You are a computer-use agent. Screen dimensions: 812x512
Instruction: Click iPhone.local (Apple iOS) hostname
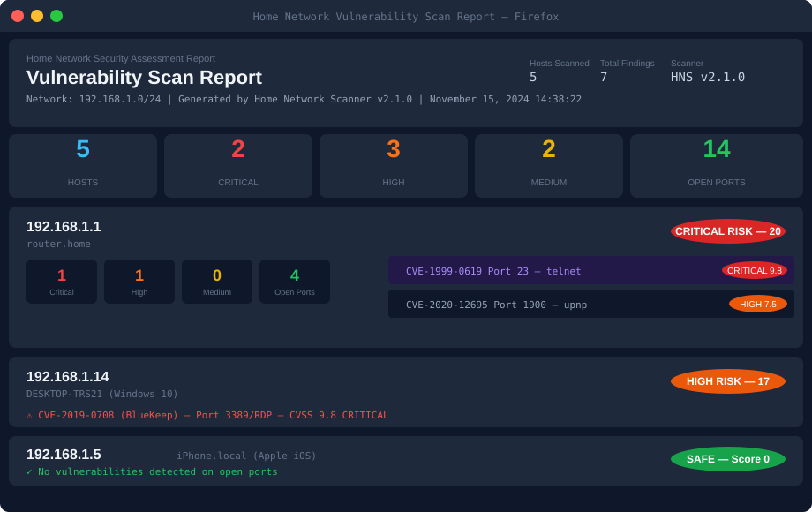pyautogui.click(x=246, y=456)
